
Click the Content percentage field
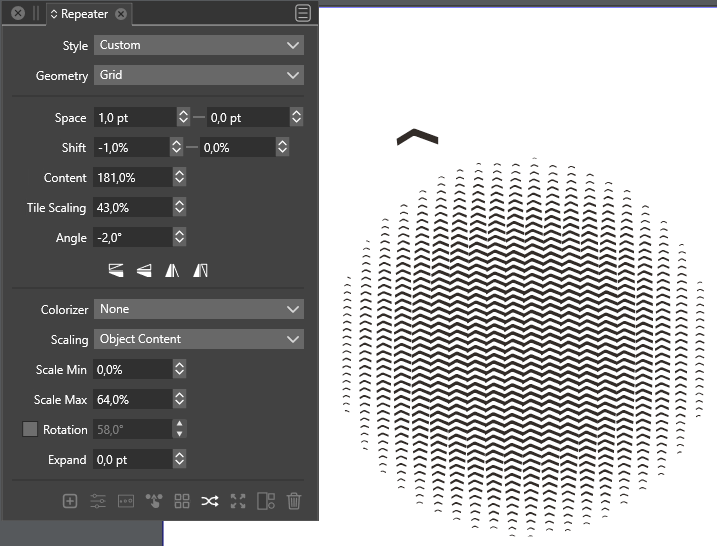132,178
